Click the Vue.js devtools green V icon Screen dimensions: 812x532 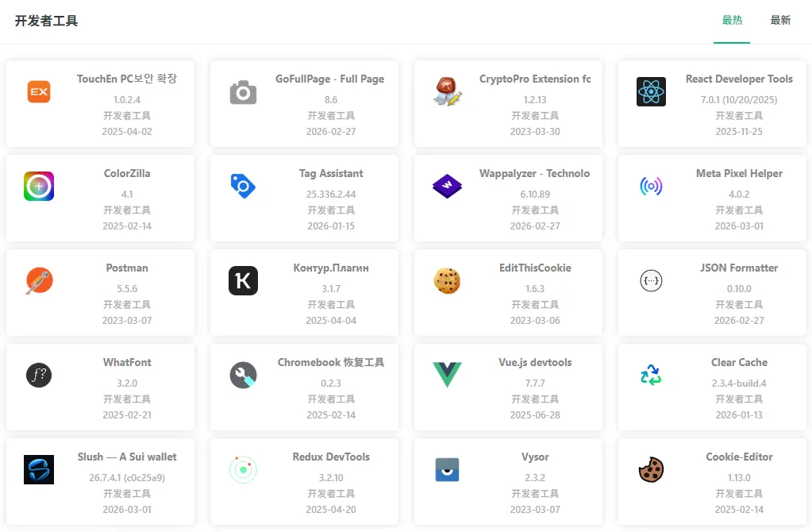(447, 375)
